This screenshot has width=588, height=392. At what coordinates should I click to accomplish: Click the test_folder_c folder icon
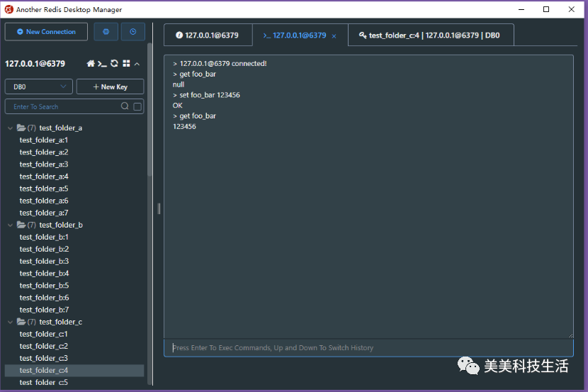[21, 322]
